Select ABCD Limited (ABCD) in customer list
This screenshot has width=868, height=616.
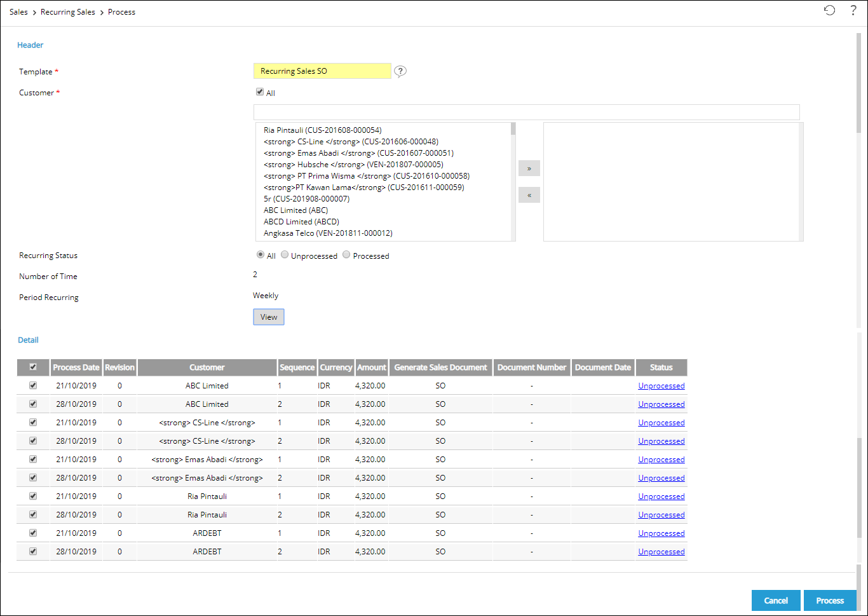point(301,222)
